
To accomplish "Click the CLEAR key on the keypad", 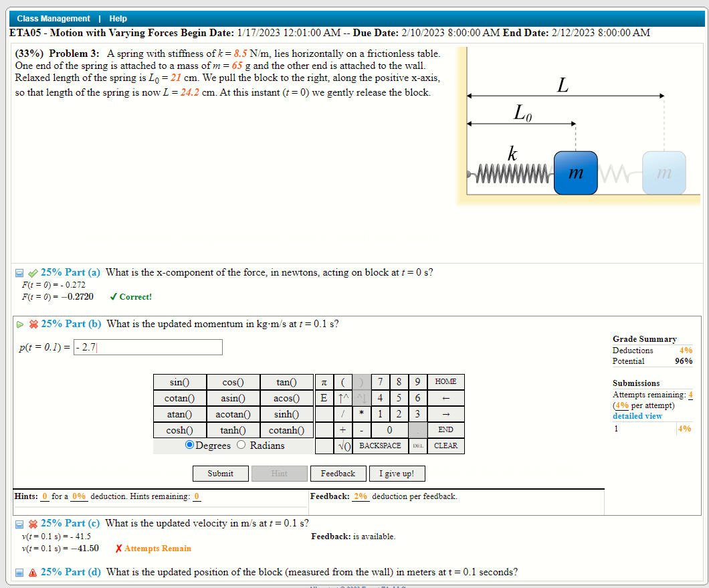I will (445, 446).
